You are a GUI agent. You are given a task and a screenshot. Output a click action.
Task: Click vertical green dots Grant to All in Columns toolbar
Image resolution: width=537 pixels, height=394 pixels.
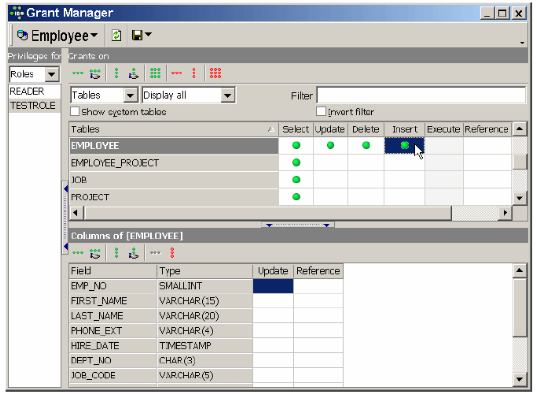coord(116,253)
